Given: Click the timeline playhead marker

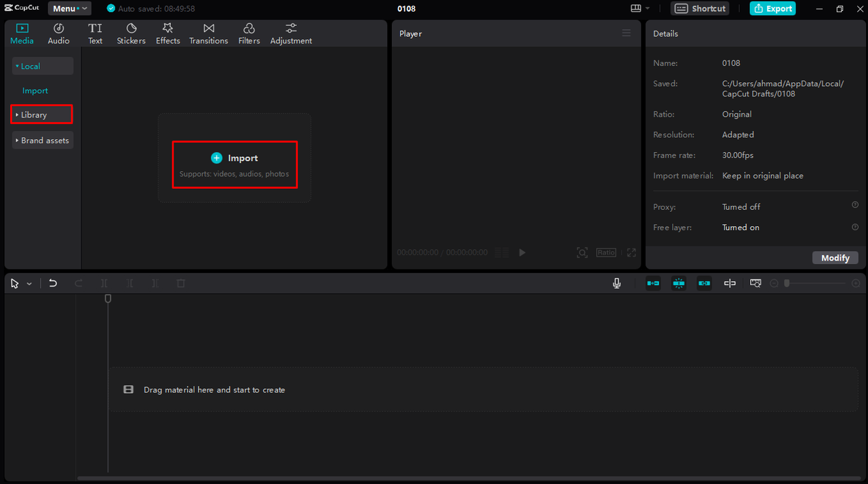Looking at the screenshot, I should (108, 299).
